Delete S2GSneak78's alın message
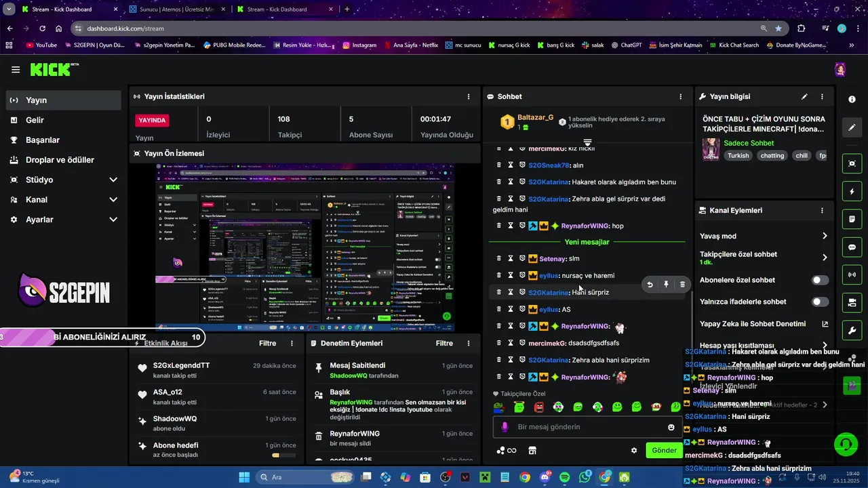 pos(499,165)
